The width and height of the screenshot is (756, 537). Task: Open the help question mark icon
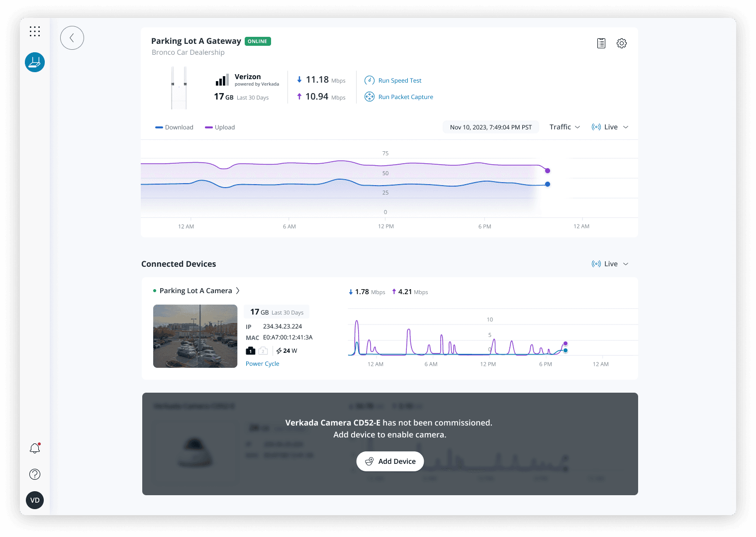pyautogui.click(x=35, y=474)
